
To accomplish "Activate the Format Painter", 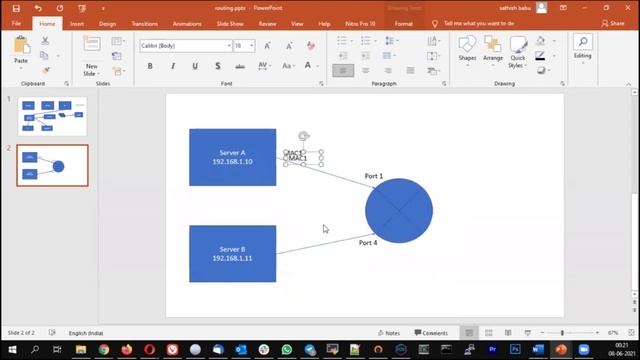I will tap(46, 71).
